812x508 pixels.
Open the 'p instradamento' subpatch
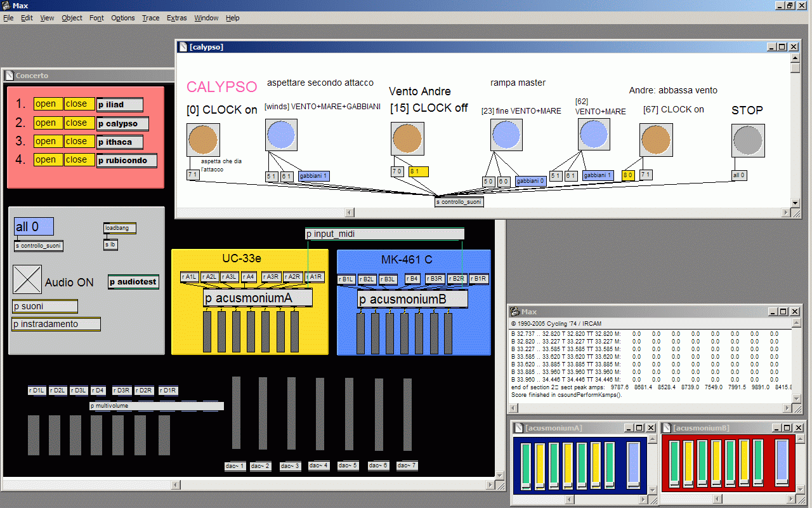click(x=56, y=324)
